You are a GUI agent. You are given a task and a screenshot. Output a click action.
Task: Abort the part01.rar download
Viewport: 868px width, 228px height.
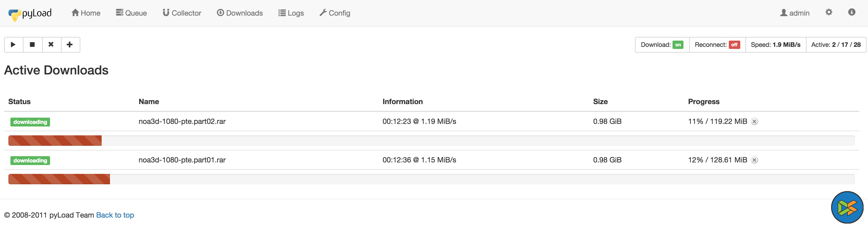point(754,160)
